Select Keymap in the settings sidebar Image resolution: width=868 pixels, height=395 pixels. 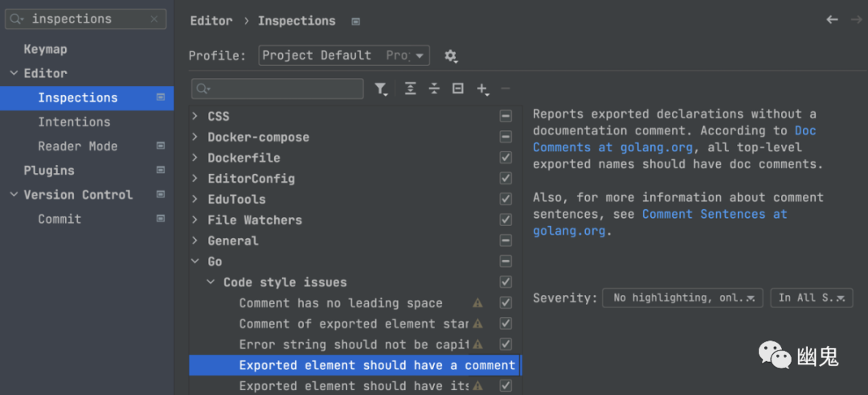coord(45,49)
